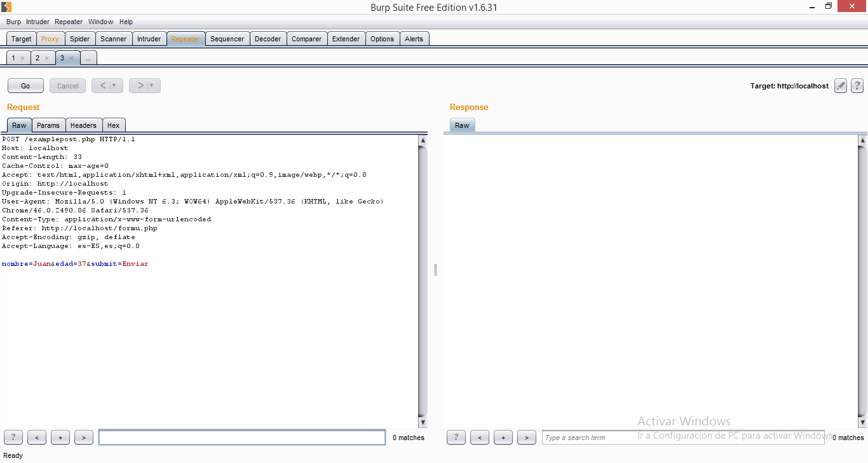Show the request Raw view tab

(20, 125)
